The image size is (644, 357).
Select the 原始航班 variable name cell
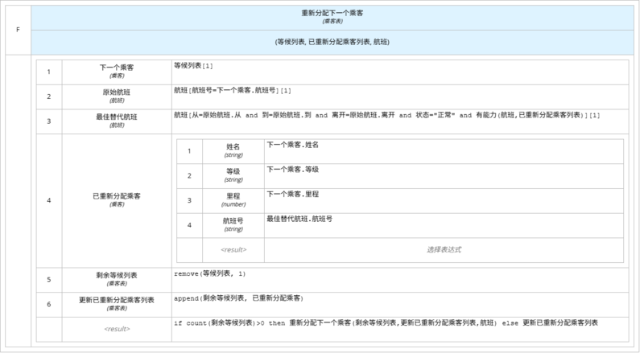point(117,96)
